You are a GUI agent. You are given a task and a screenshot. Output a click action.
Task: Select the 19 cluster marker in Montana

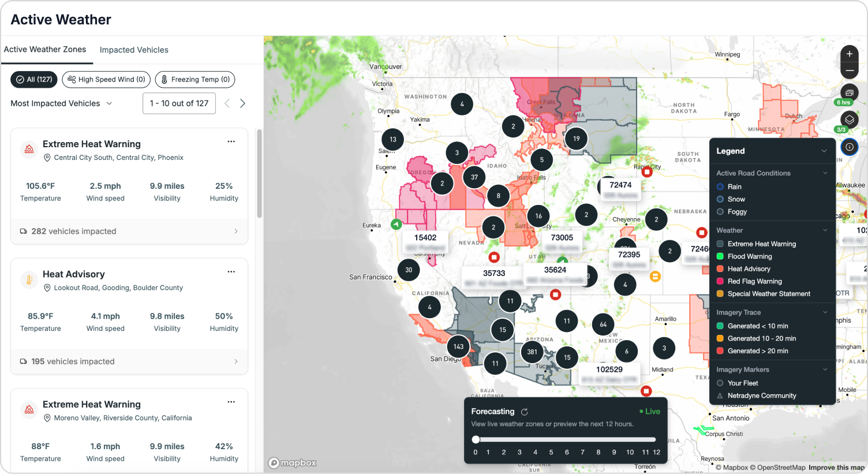[577, 139]
